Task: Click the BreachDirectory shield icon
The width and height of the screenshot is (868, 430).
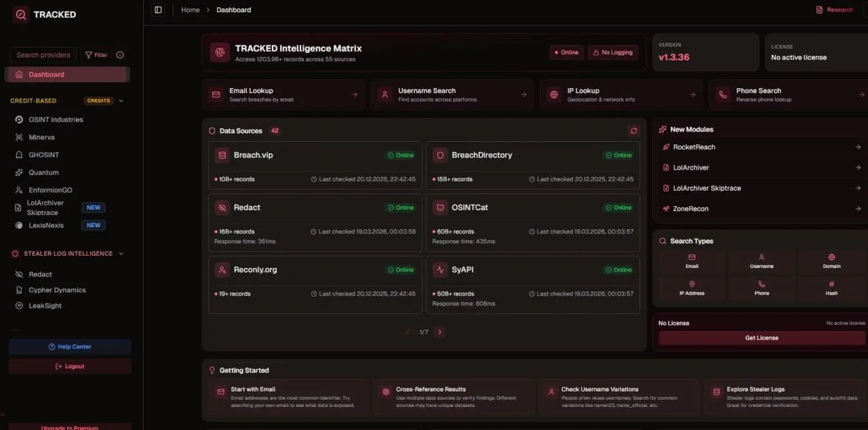Action: tap(439, 155)
